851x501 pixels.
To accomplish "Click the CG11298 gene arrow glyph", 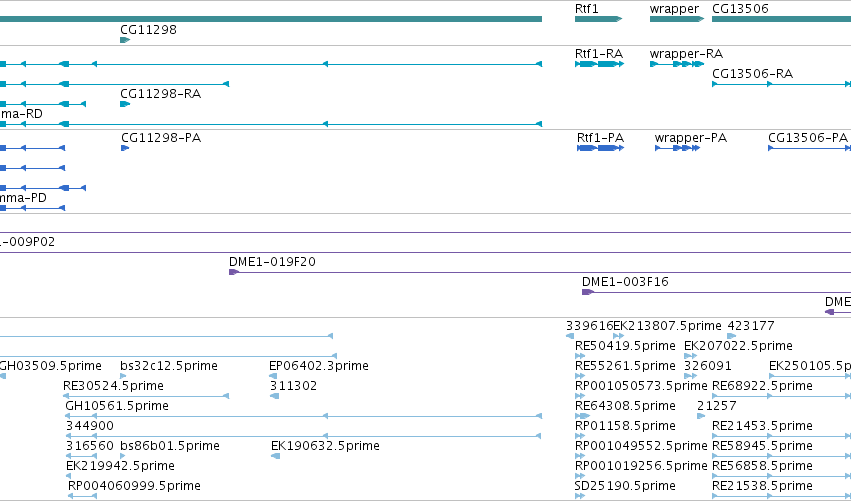I will tap(125, 40).
